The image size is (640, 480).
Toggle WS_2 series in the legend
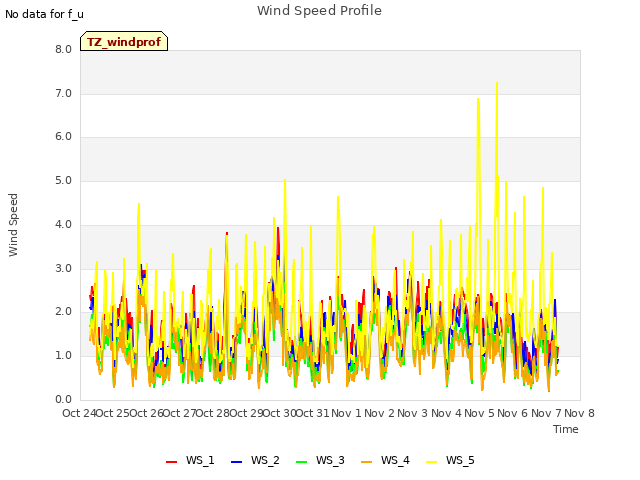255,460
